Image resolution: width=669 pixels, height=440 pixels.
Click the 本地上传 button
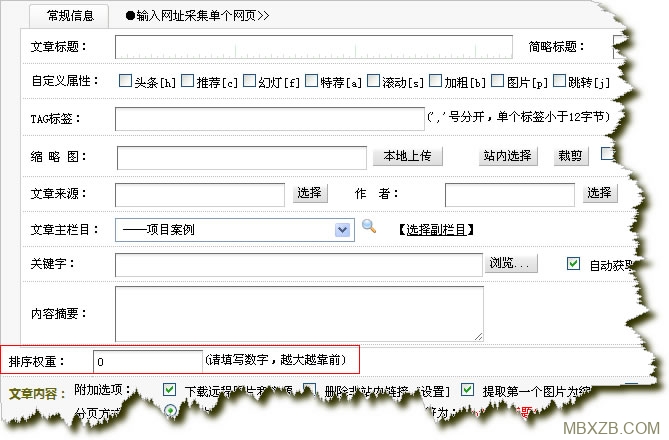pos(407,156)
